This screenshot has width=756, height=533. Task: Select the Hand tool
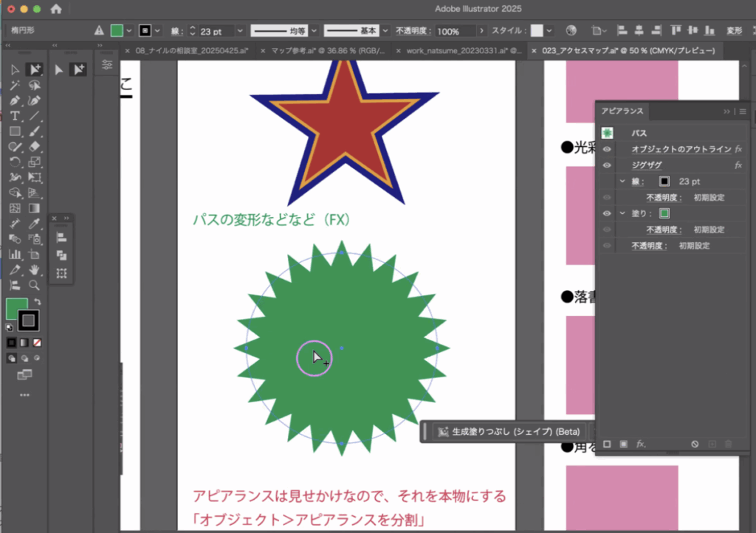[x=34, y=269]
